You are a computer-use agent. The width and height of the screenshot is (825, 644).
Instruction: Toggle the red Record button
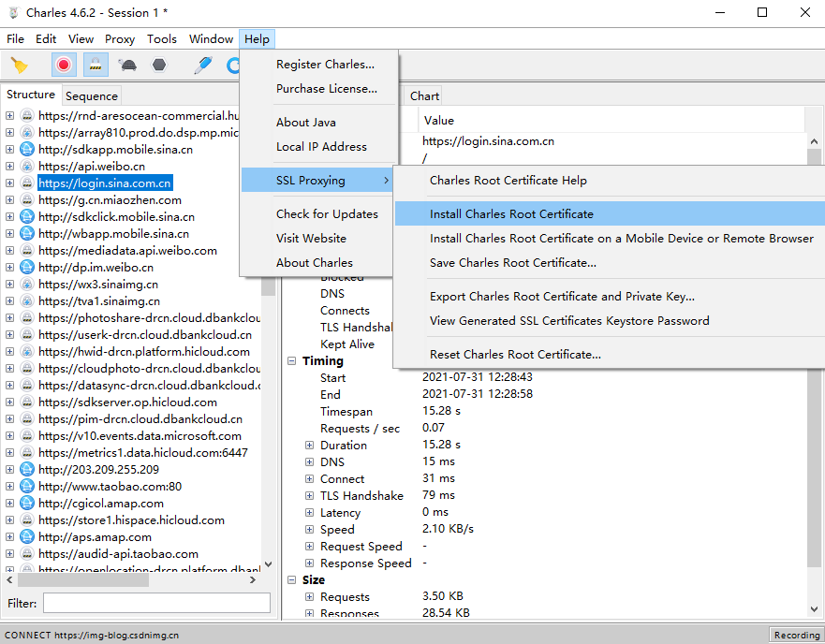[64, 66]
